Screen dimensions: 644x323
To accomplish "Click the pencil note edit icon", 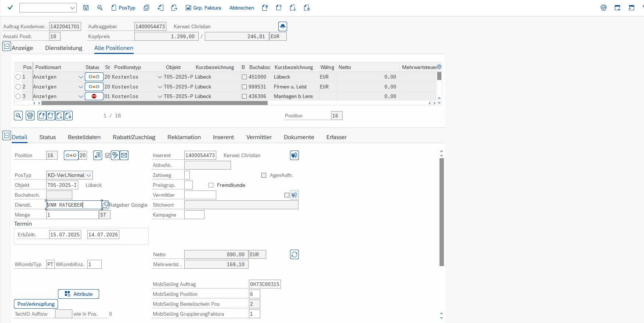I will click(115, 155).
